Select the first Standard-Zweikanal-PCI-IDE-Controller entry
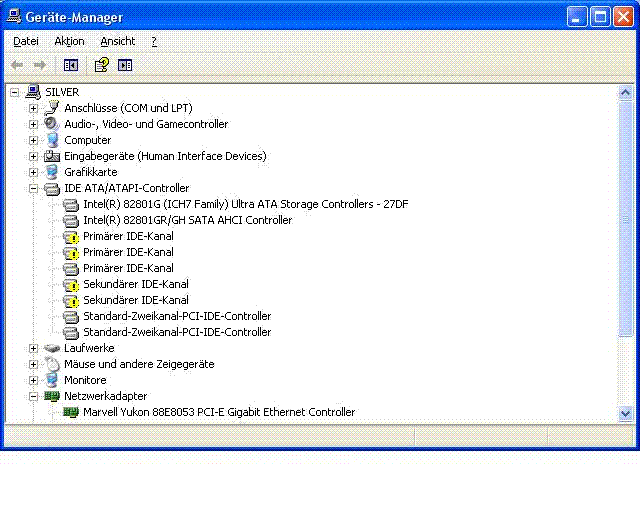This screenshot has width=640, height=512. click(177, 316)
